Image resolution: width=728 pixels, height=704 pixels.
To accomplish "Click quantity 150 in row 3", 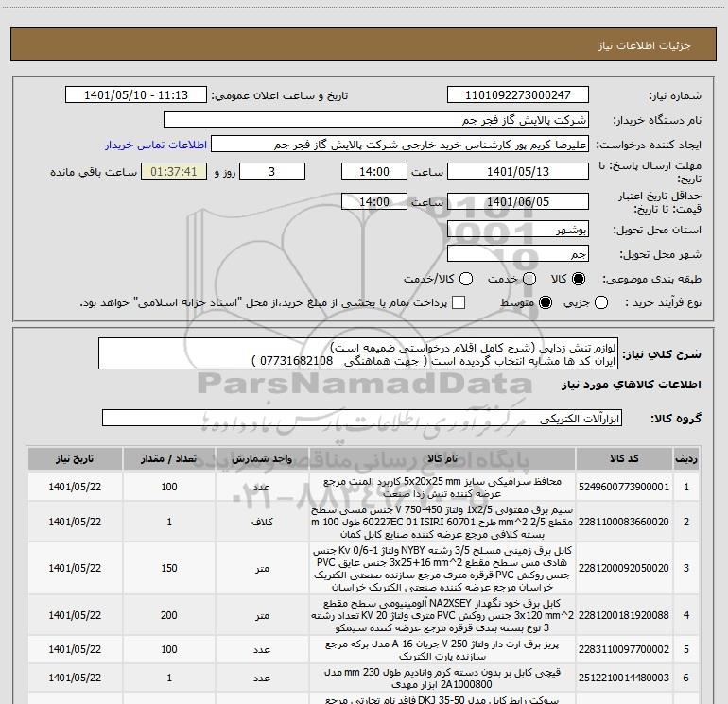I will pyautogui.click(x=169, y=568).
